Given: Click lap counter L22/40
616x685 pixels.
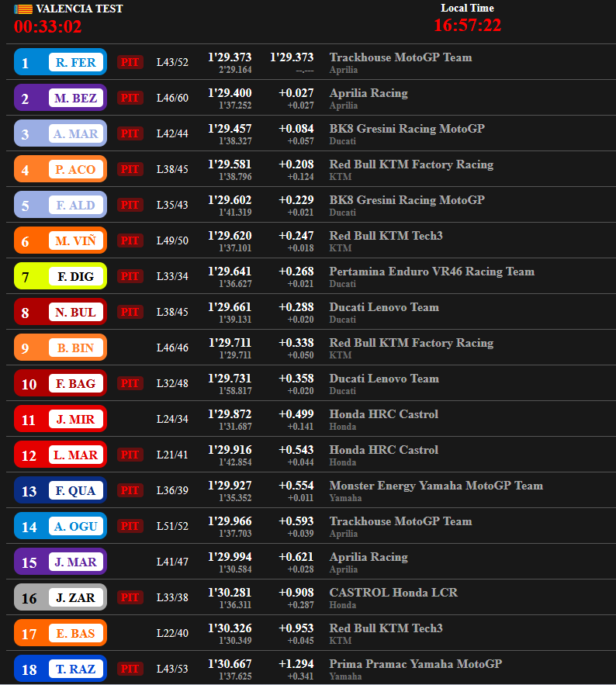Looking at the screenshot, I should pos(172,633).
